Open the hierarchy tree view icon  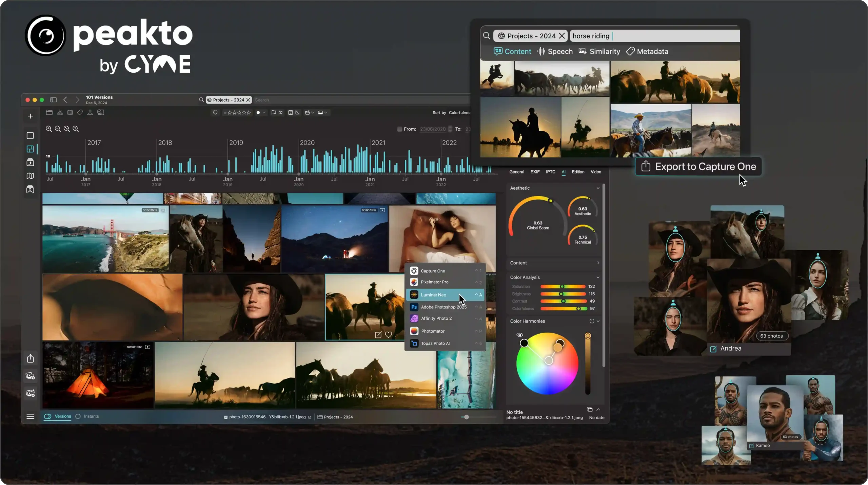[x=60, y=112]
